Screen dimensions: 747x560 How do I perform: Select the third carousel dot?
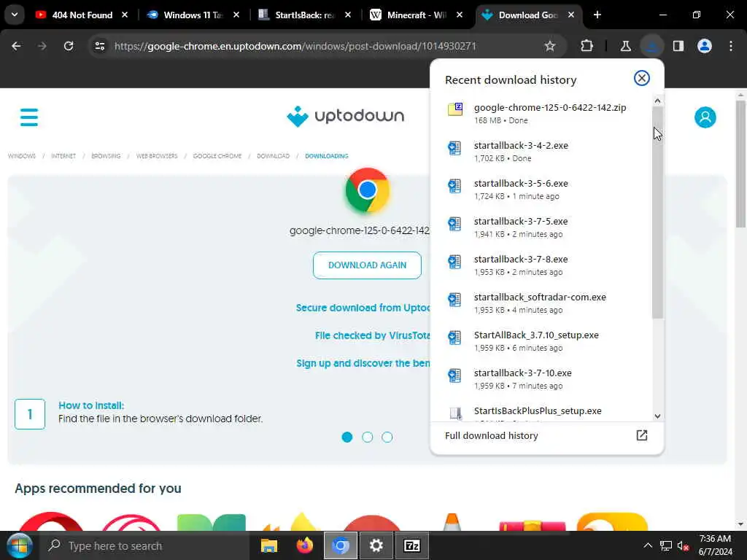pos(387,437)
